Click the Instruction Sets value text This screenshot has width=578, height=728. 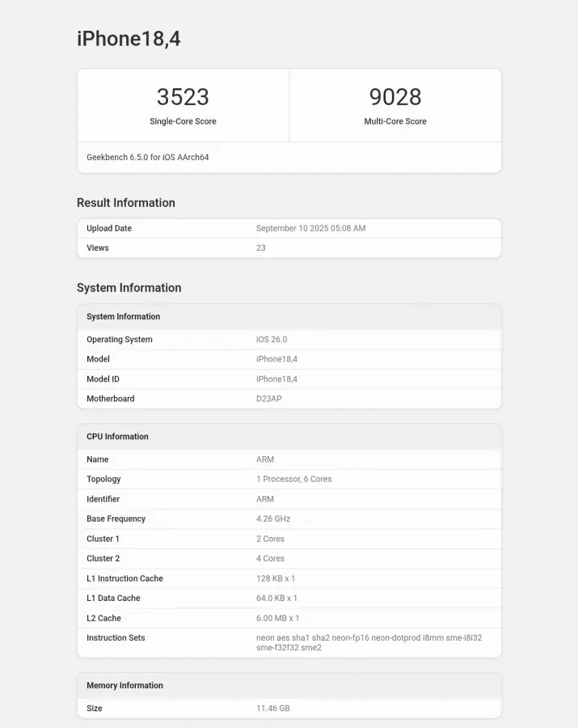point(369,642)
